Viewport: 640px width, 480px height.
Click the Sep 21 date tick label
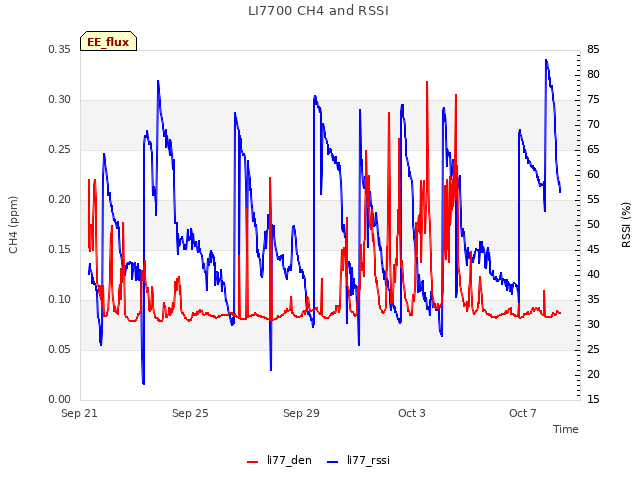(x=79, y=413)
